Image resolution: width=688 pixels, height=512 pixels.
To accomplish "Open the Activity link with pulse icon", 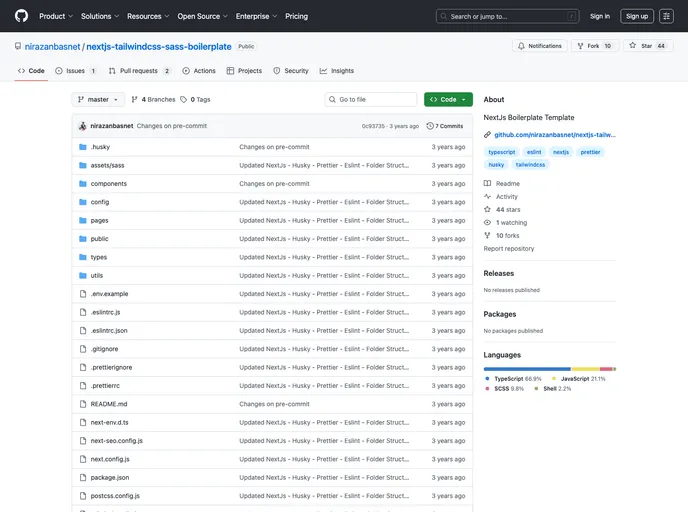I will tap(501, 197).
